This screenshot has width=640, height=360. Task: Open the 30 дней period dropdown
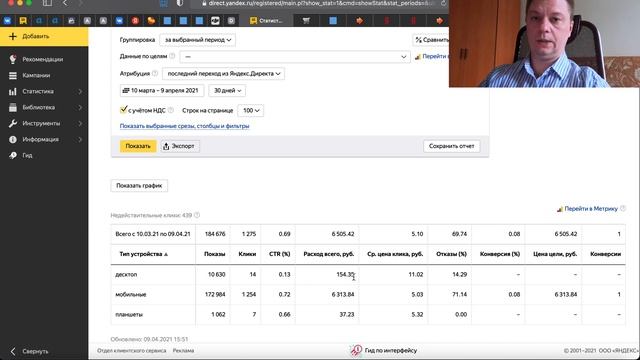227,91
